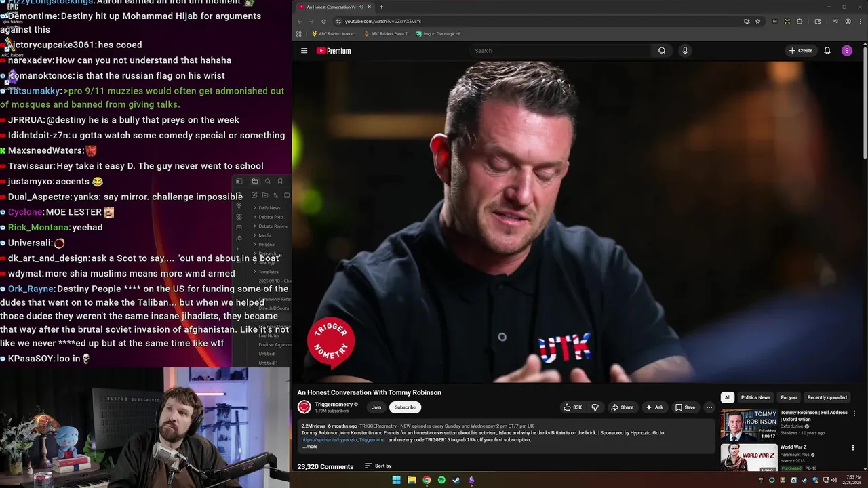Reload the page in Chrome

[323, 21]
